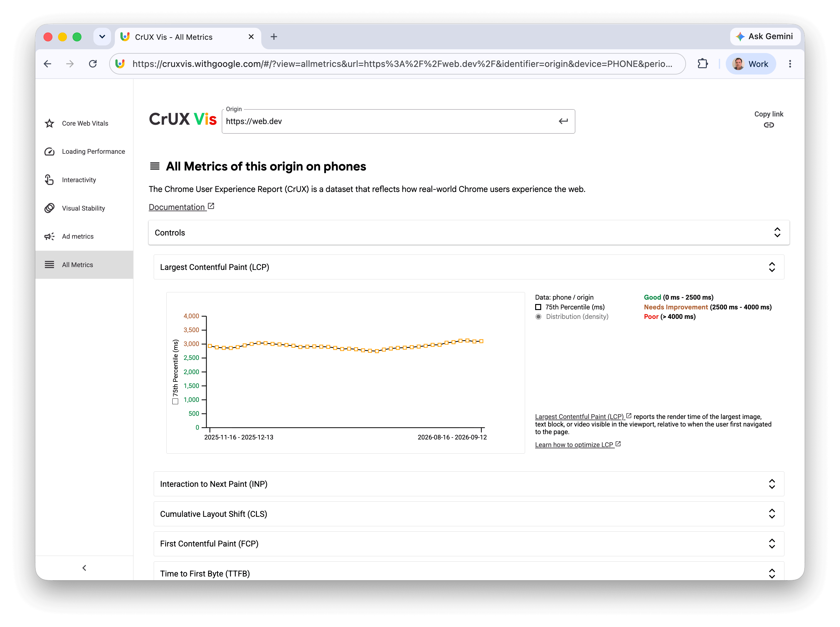Image resolution: width=840 pixels, height=627 pixels.
Task: Expand the Time to First Byte (TTFB) section
Action: click(x=469, y=571)
